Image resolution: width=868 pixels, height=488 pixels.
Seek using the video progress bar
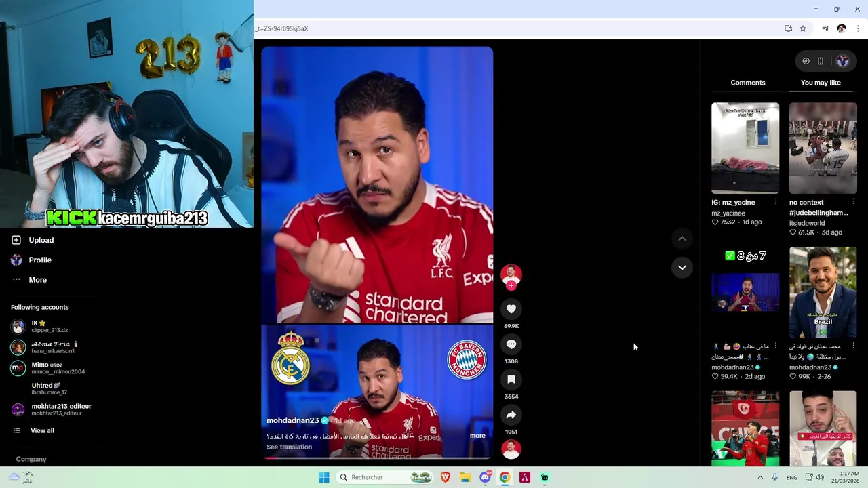tap(377, 458)
